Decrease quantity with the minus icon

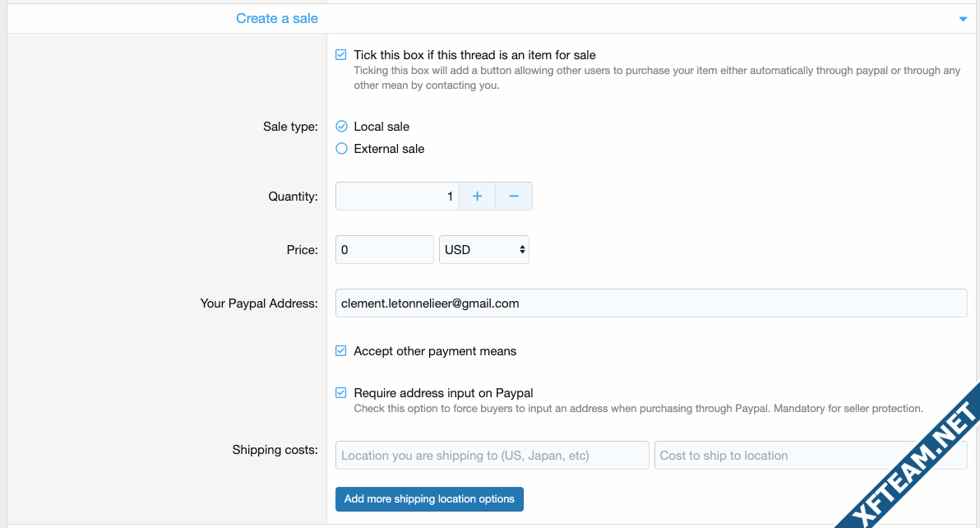tap(514, 197)
